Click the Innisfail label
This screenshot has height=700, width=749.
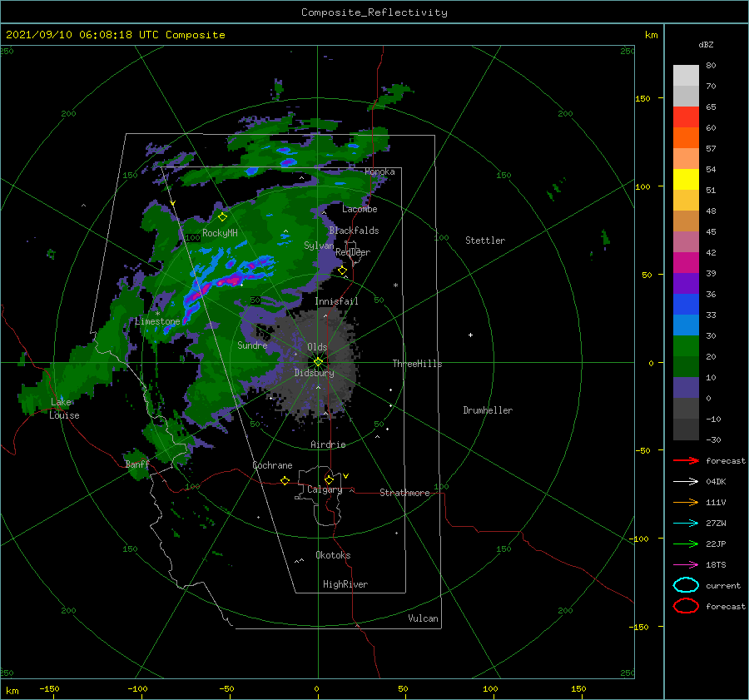[336, 301]
